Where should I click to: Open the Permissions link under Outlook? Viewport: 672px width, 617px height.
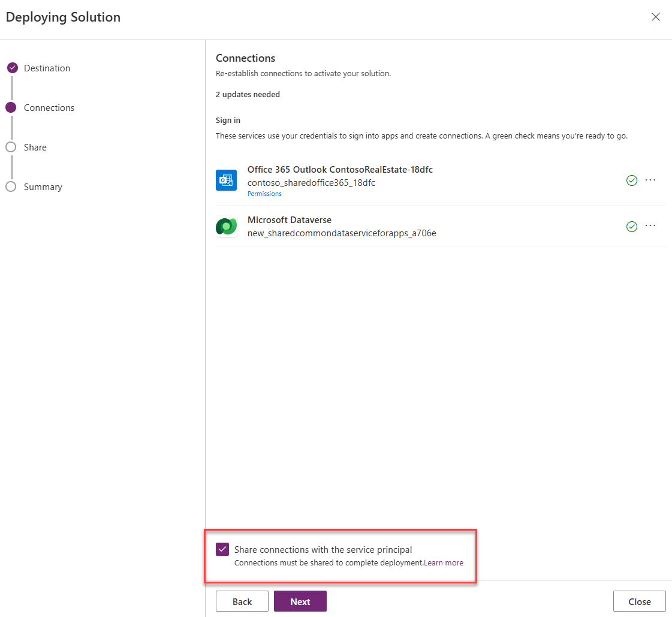264,194
